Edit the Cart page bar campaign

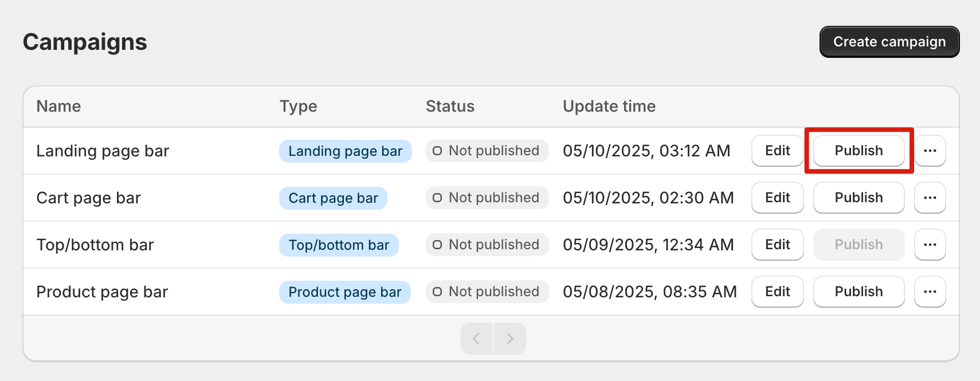click(x=778, y=198)
